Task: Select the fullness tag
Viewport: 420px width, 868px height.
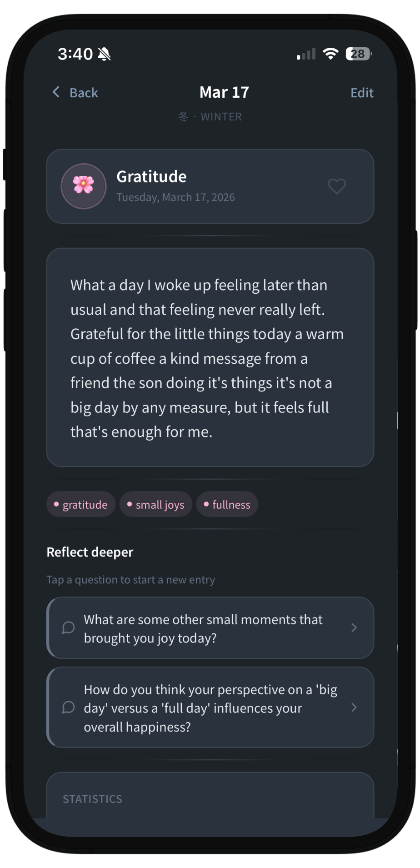Action: tap(227, 505)
